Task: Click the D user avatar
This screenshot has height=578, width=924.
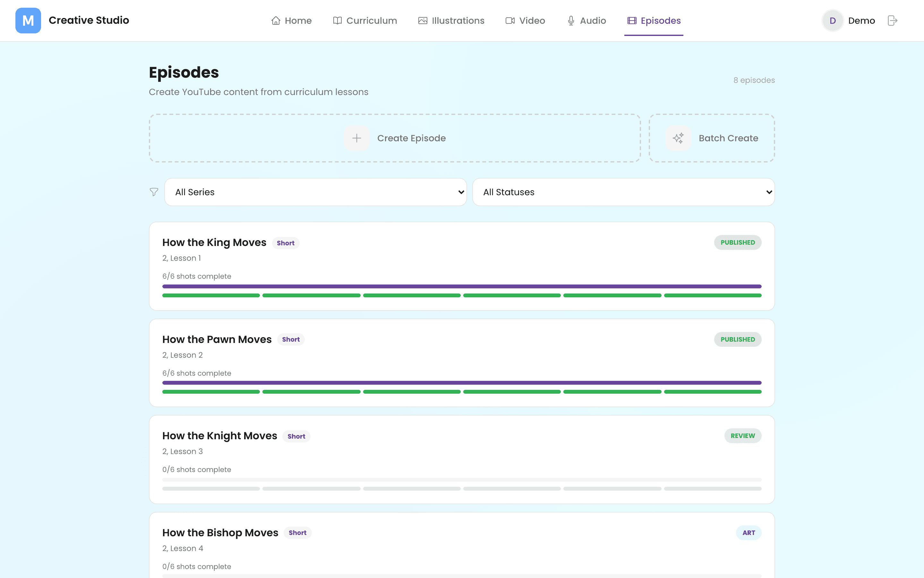Action: coord(832,21)
